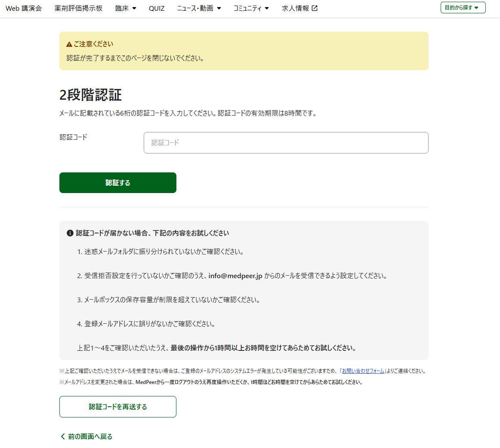Click step 1 about 迷惑メールフォルダ
The image size is (500, 448).
coord(161,252)
